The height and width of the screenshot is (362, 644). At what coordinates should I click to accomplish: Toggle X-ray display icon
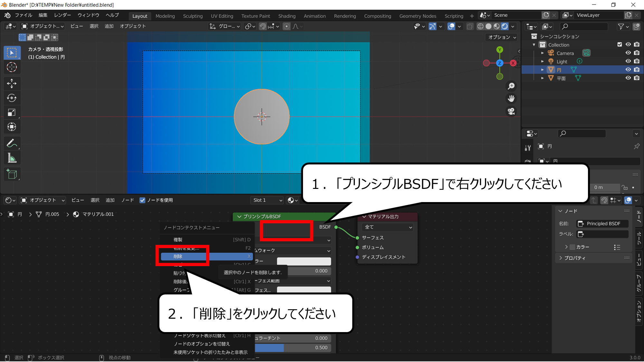click(470, 26)
